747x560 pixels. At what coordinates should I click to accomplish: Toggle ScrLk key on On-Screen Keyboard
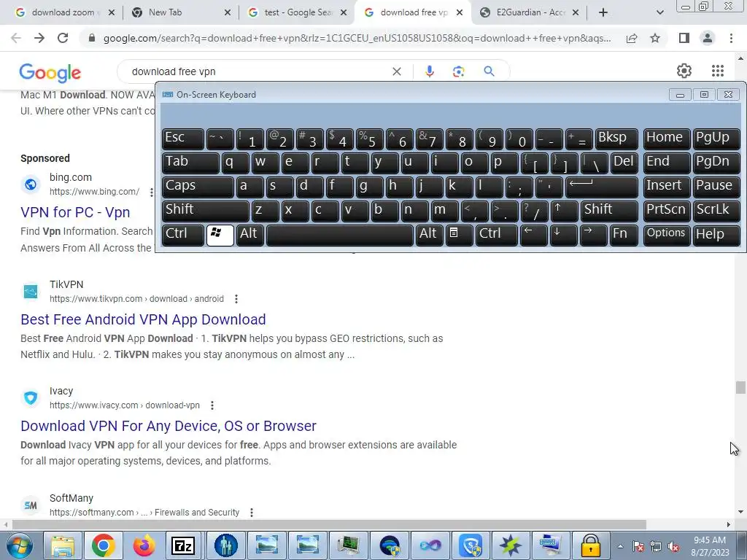click(x=716, y=211)
